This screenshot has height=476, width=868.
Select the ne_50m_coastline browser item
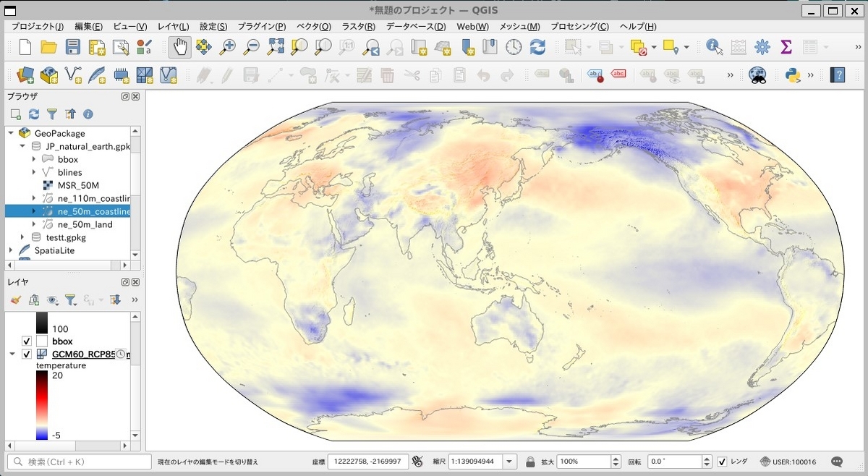click(x=93, y=211)
